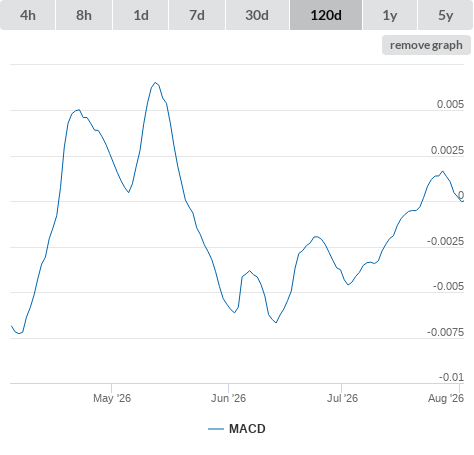
Task: Click the 0.005 y-axis label
Action: click(x=450, y=104)
